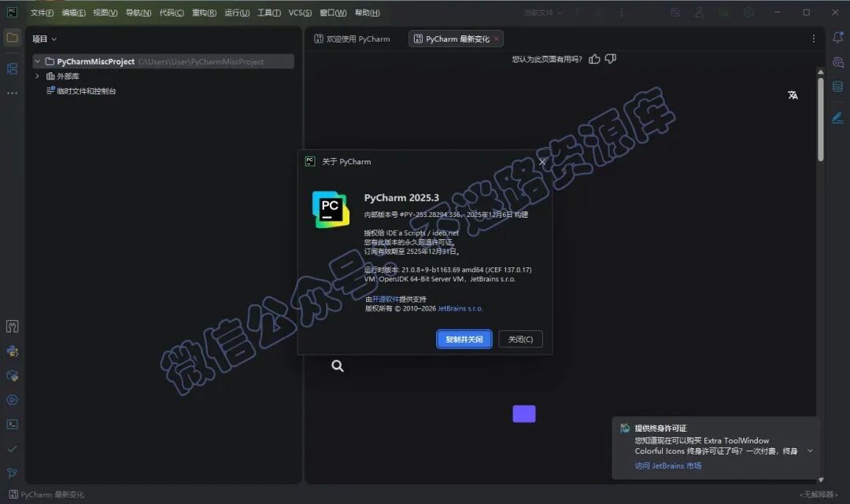Click the purple rectangle on What's New page
850x504 pixels.
pyautogui.click(x=524, y=414)
